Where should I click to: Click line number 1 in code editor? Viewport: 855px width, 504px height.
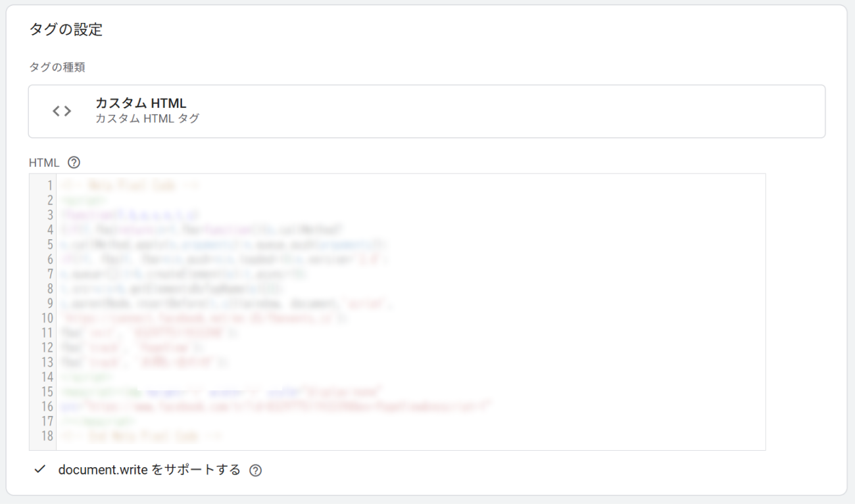[x=50, y=186]
